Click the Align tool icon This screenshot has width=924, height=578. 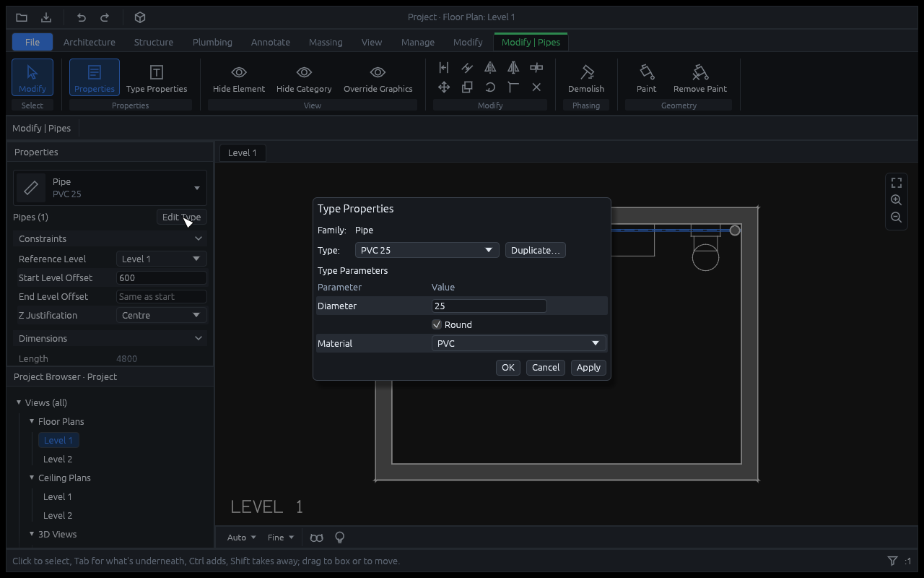point(444,67)
